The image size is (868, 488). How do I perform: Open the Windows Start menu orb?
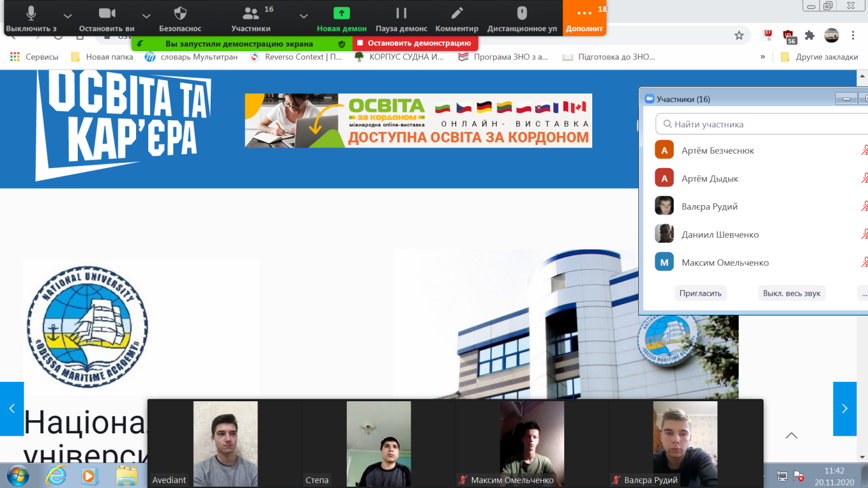pyautogui.click(x=16, y=475)
